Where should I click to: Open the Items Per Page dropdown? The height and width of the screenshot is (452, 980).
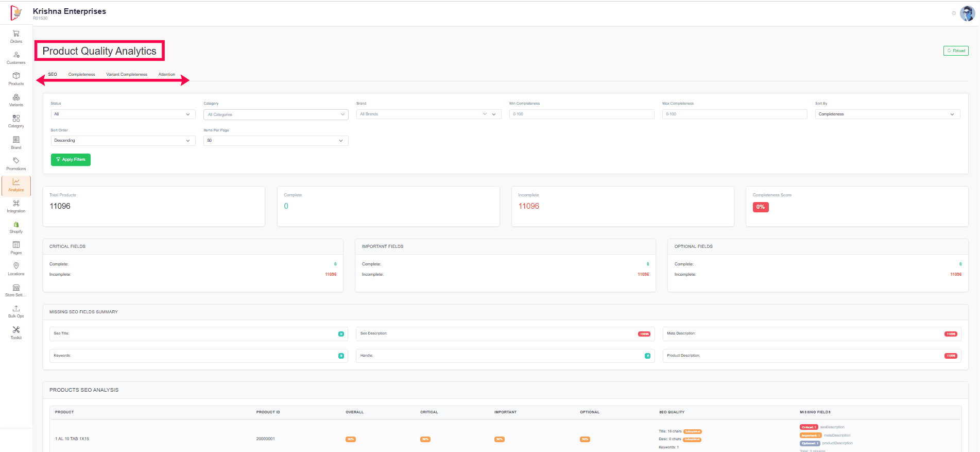[x=276, y=141]
